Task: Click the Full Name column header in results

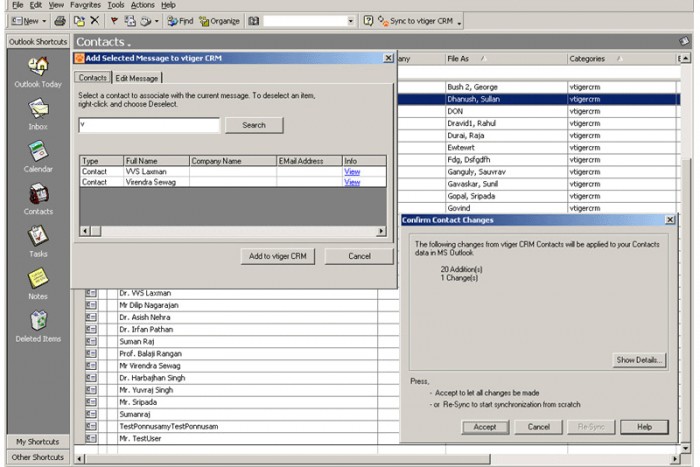Action: (x=156, y=161)
